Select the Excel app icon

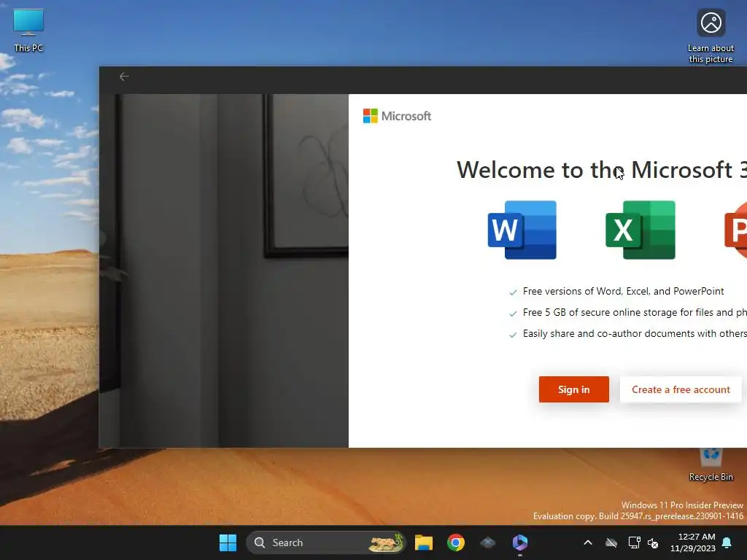pyautogui.click(x=640, y=230)
